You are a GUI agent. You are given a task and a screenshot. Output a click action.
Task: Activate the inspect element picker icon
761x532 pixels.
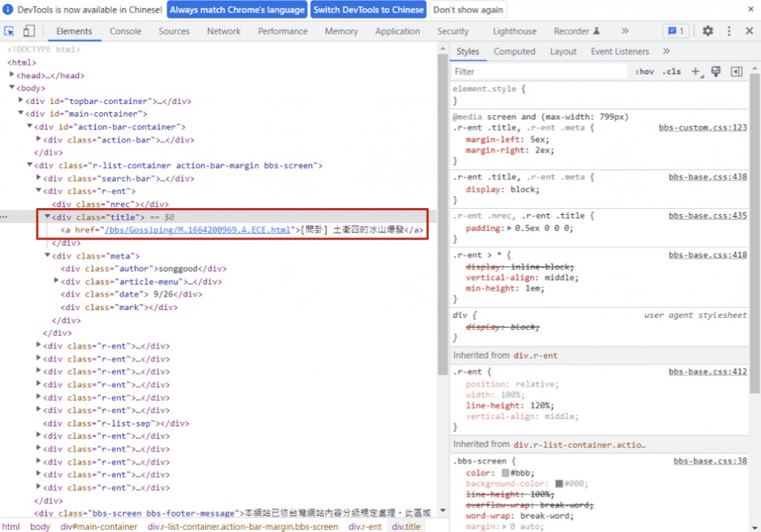(x=9, y=31)
